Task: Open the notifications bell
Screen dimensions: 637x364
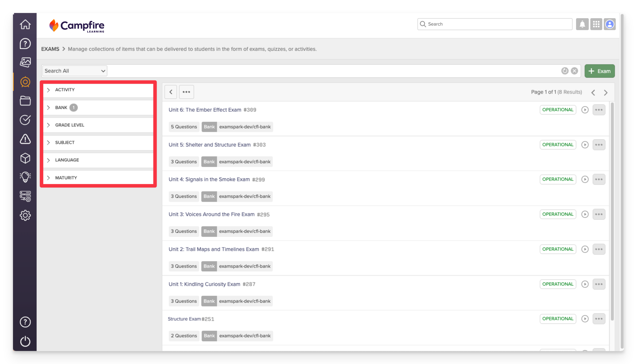Action: pyautogui.click(x=582, y=24)
